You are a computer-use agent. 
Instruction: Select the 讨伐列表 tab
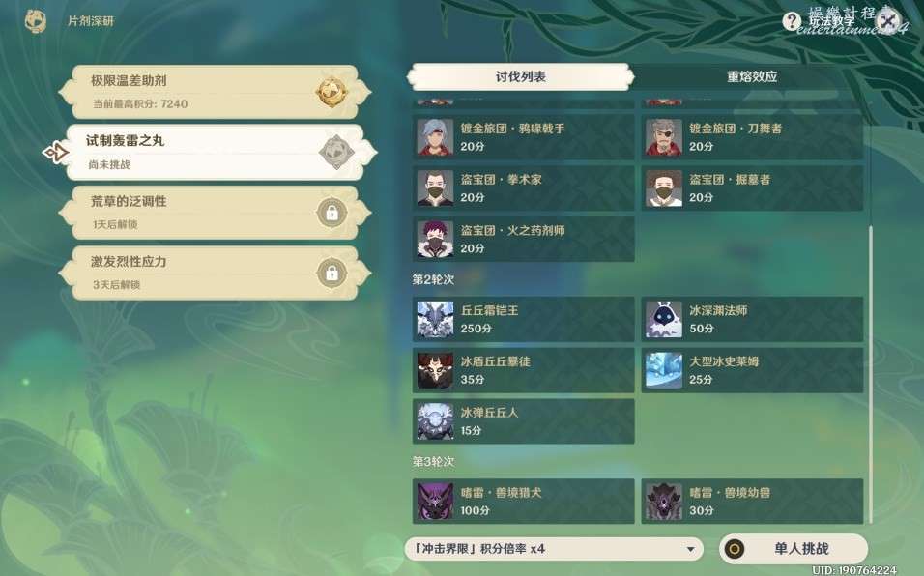520,76
